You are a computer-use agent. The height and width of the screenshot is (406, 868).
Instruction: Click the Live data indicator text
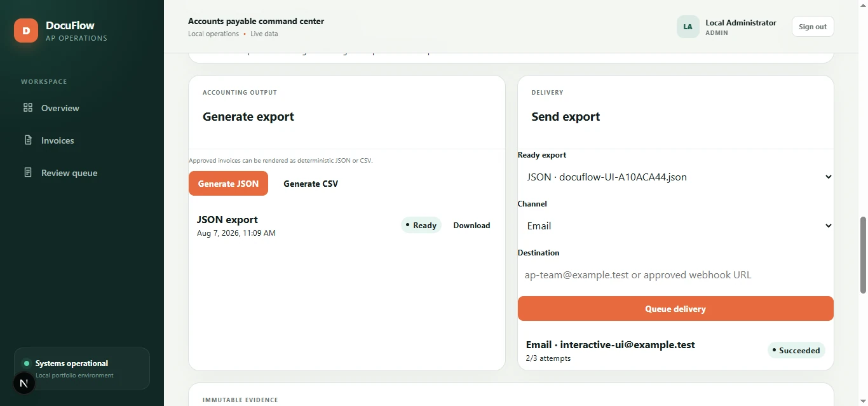click(264, 34)
